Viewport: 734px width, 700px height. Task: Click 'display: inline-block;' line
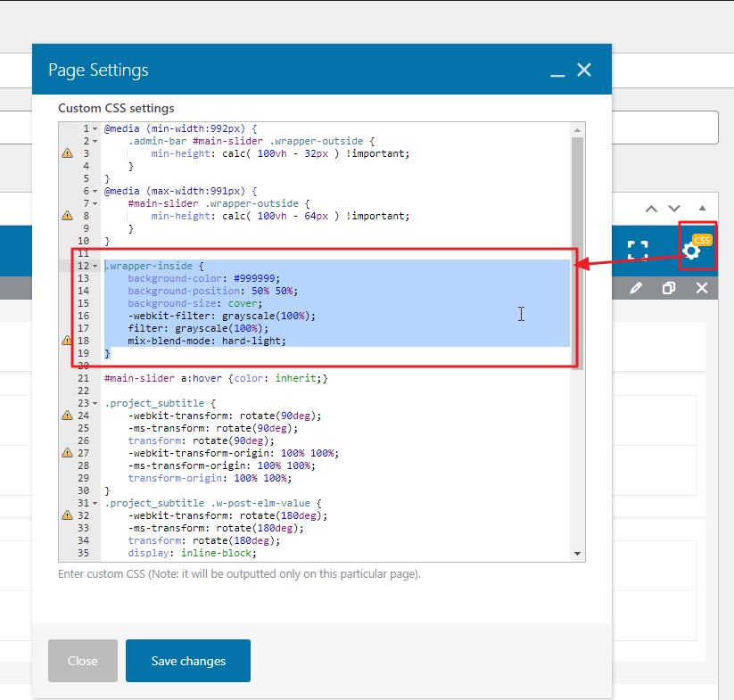(193, 553)
